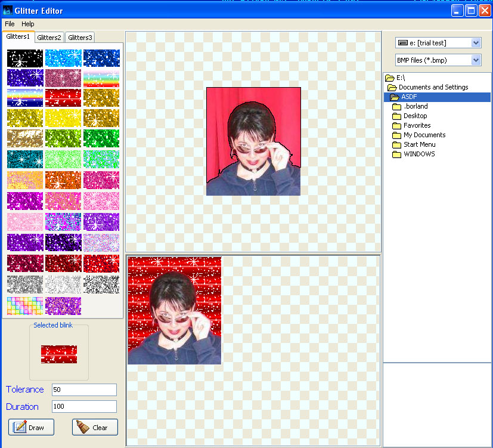The height and width of the screenshot is (448, 493).
Task: Select the gray glitter pattern
Action: (x=25, y=283)
